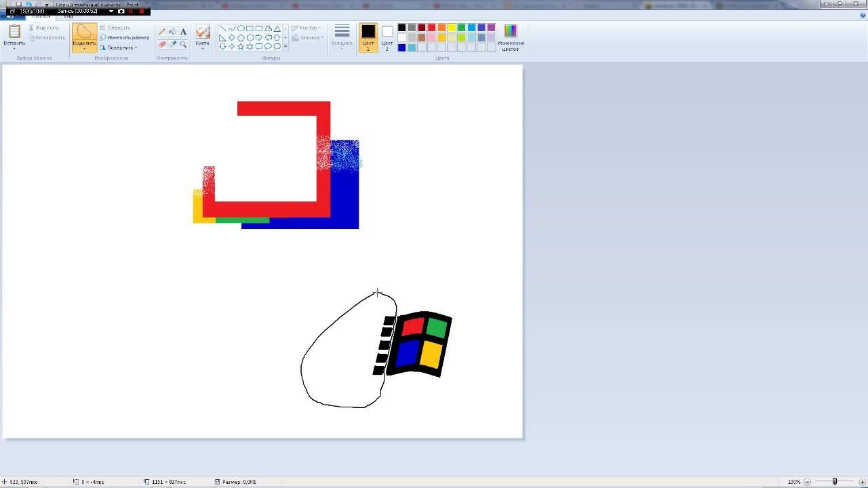
Task: Choose the Polygon shape
Action: coord(268,28)
